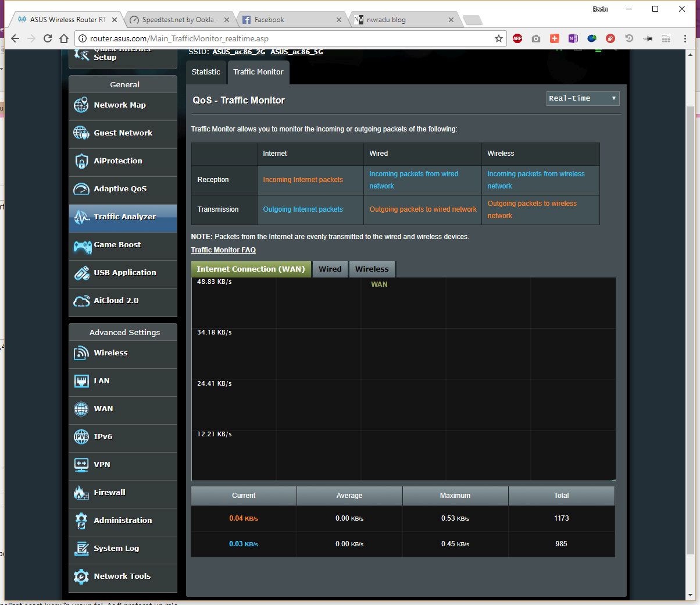
Task: Click the ASUS_ac86_2G SSID link
Action: (x=238, y=52)
